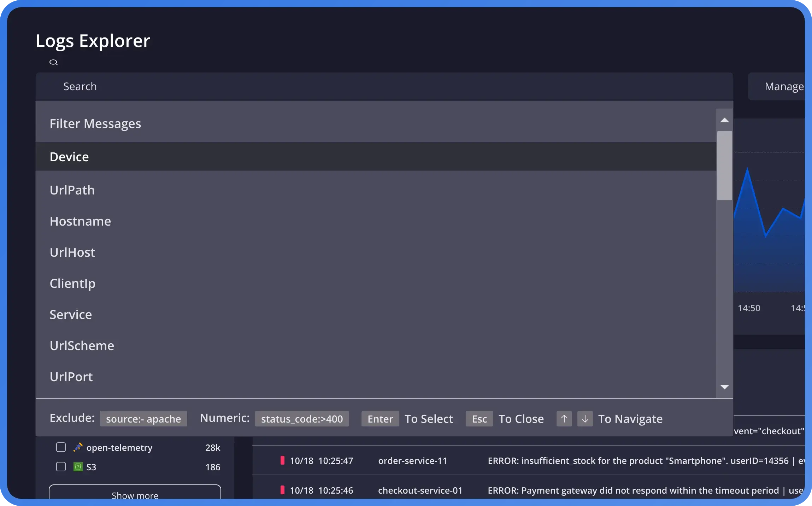Click the magnifying glass search icon
812x506 pixels.
coord(53,63)
